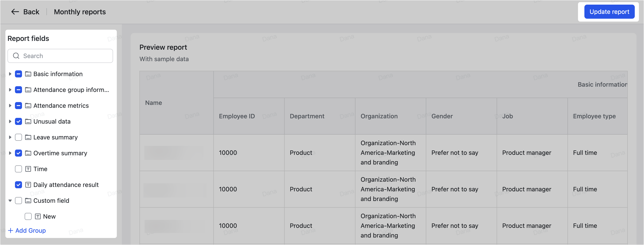Click the folder icon beside Custom field
Screen dimensions: 644x245
point(28,201)
